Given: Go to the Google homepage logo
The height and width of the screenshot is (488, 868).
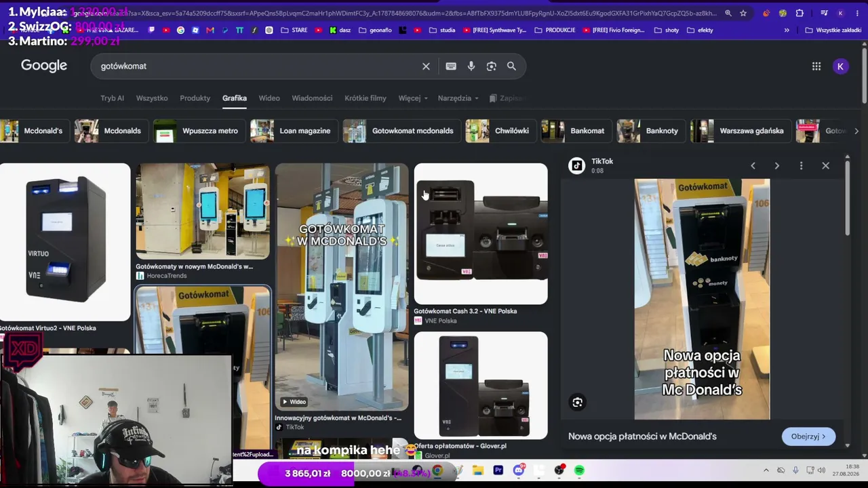Looking at the screenshot, I should pos(44,66).
